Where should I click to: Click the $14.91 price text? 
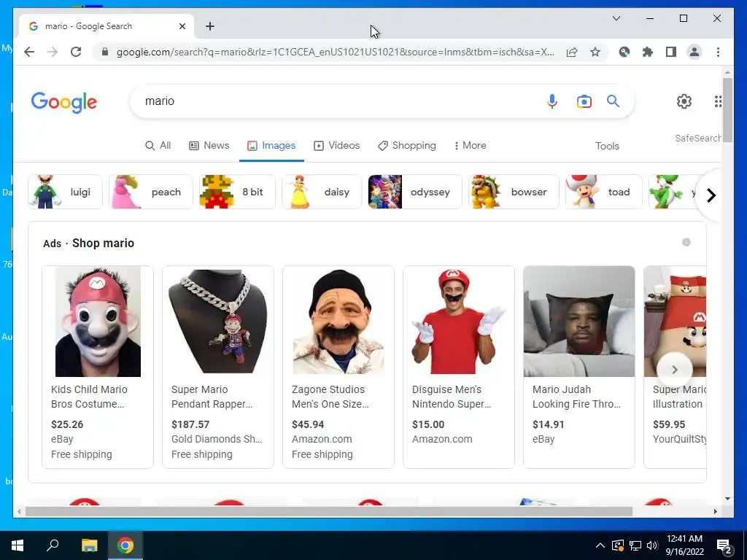(x=549, y=424)
